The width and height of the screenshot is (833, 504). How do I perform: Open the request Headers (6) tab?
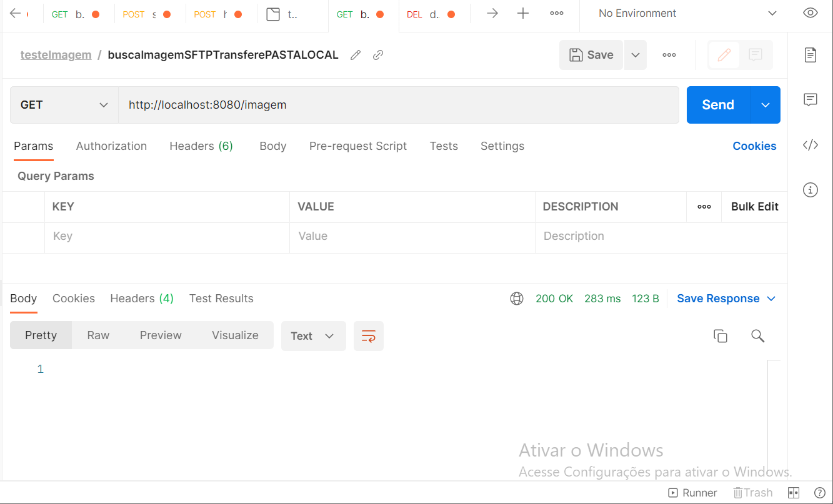[x=201, y=146]
